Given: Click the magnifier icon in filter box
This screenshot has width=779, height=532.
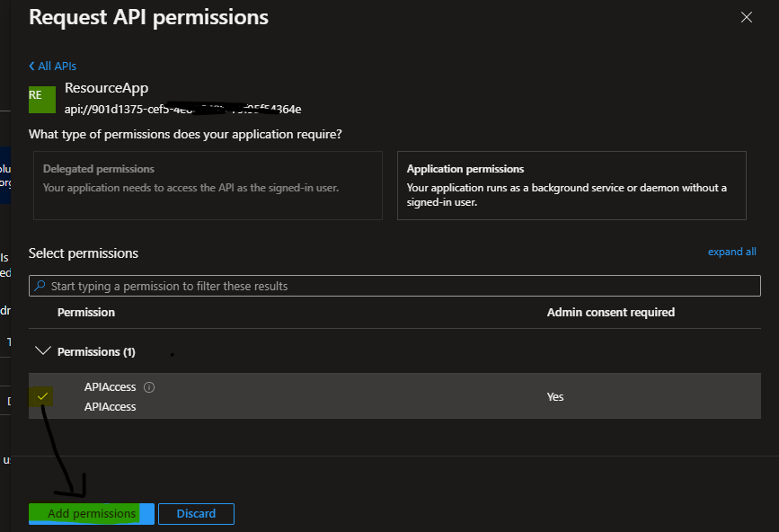Looking at the screenshot, I should tap(40, 286).
